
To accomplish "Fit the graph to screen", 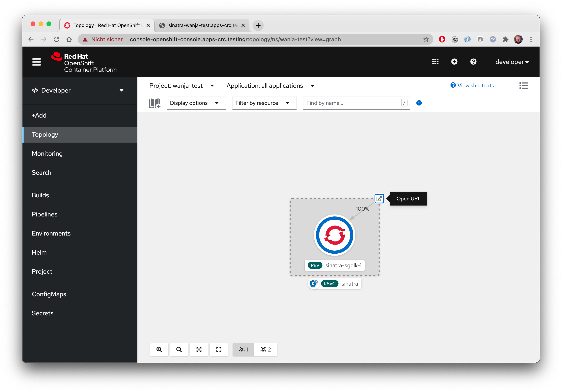I will point(199,350).
